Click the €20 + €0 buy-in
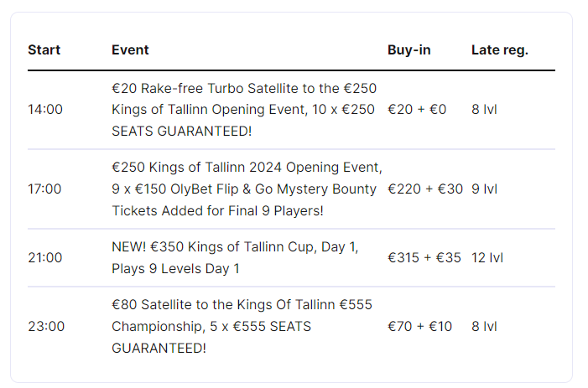 417,110
